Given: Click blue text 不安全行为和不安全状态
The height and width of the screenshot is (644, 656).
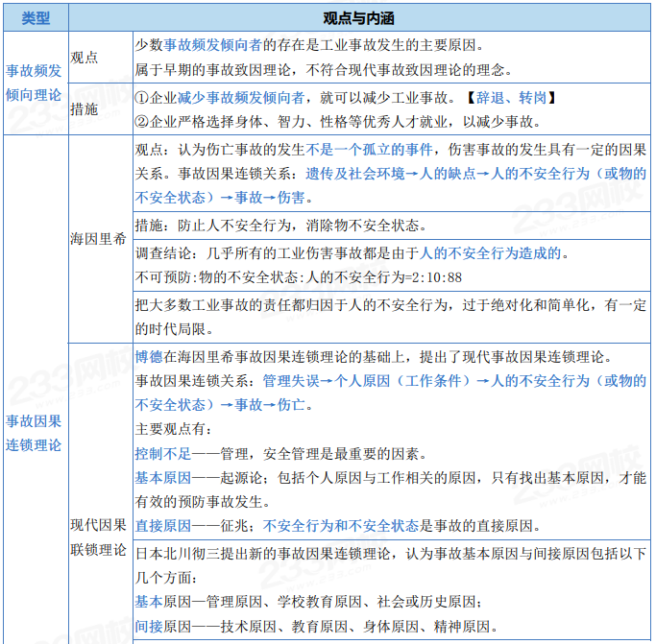Looking at the screenshot, I should pyautogui.click(x=341, y=526).
